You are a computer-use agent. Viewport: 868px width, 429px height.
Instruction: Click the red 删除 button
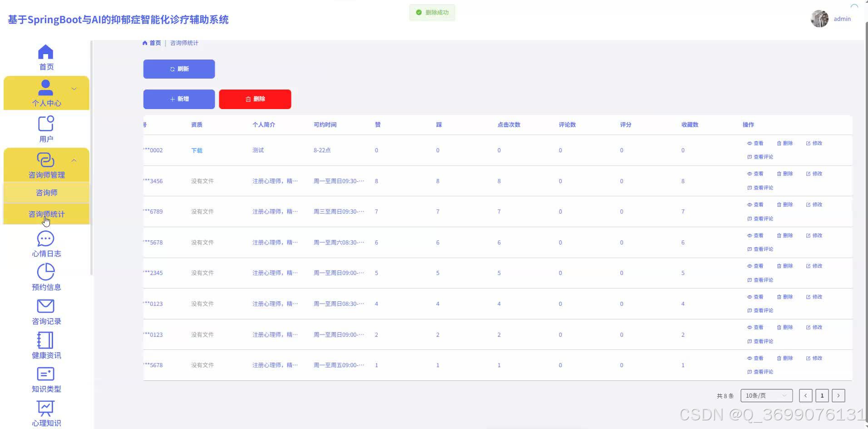click(255, 99)
